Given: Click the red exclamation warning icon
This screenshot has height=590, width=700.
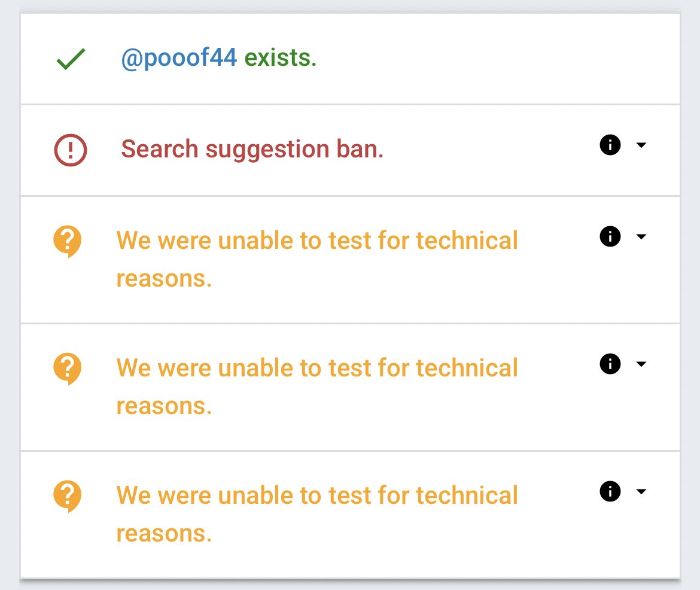Looking at the screenshot, I should point(71,150).
